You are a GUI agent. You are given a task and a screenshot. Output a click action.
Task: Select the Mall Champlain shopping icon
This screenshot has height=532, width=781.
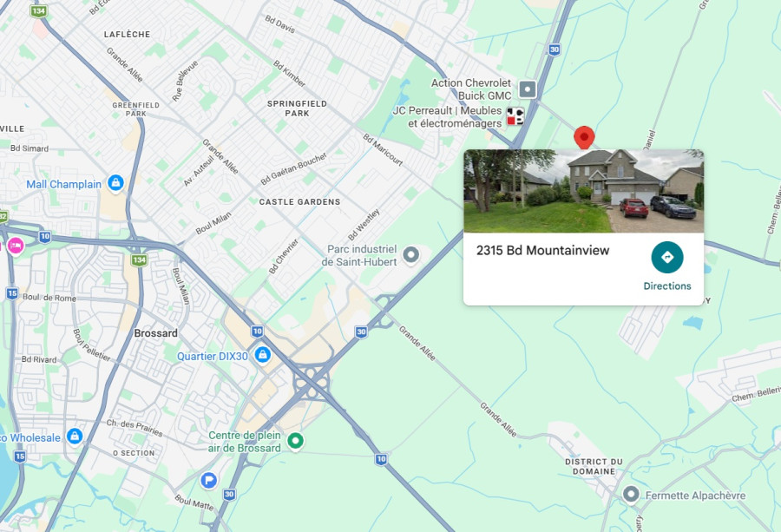coord(115,183)
